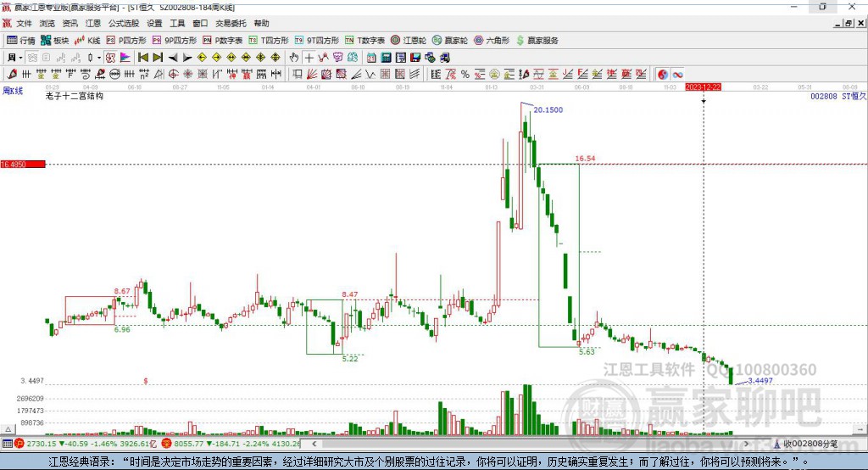Screen dimensions: 868x470
Task: Open the P数字表 number table
Action: (223, 41)
